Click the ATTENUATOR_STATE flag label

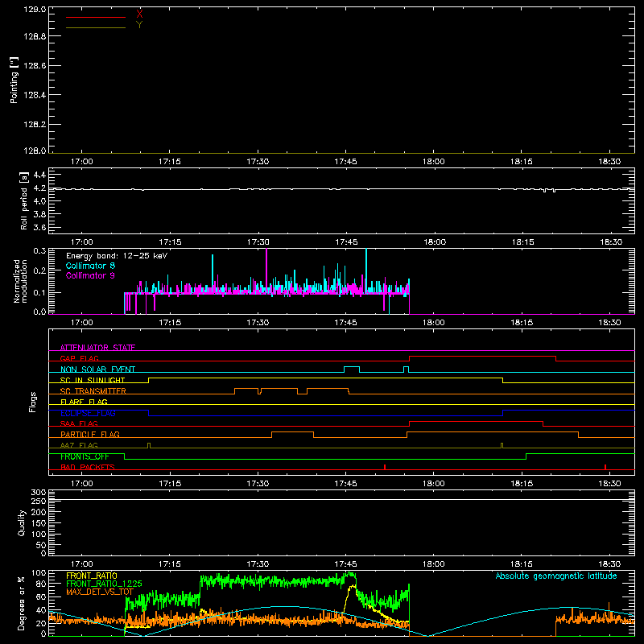click(x=97, y=348)
